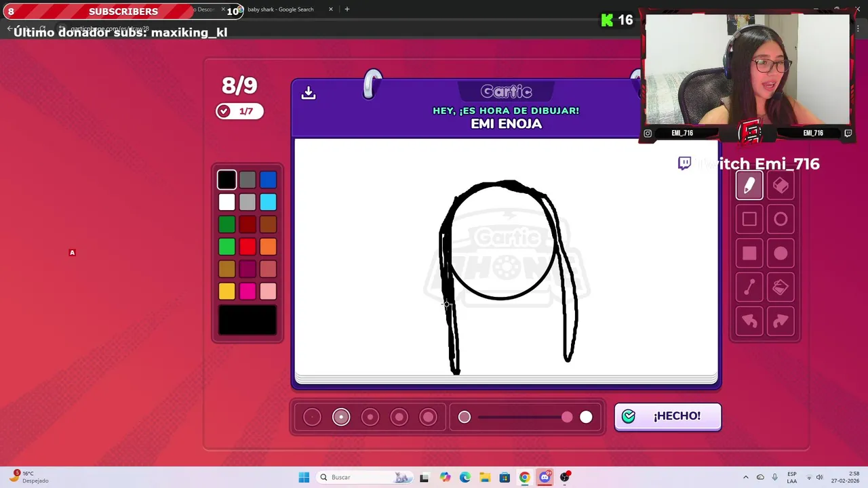Open the large current-color picker box

[248, 320]
